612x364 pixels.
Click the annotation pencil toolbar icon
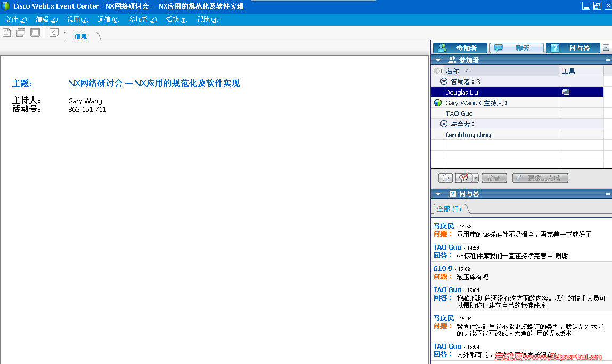click(x=54, y=33)
